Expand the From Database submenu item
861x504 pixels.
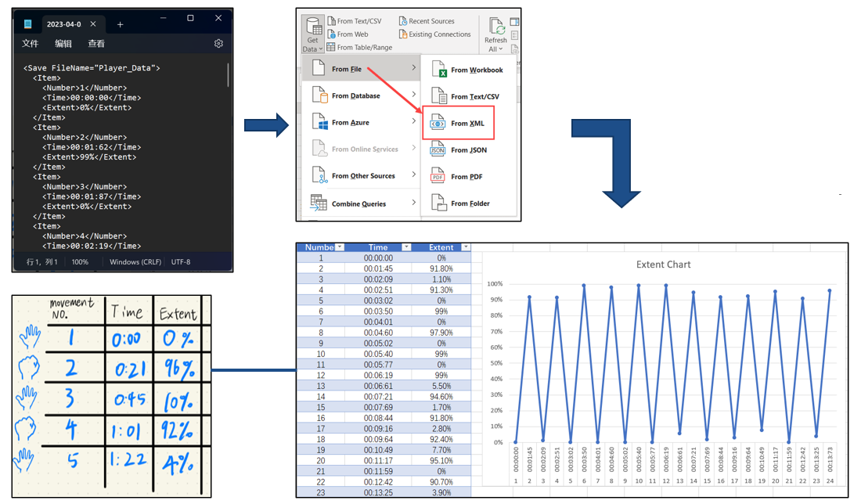(x=361, y=95)
